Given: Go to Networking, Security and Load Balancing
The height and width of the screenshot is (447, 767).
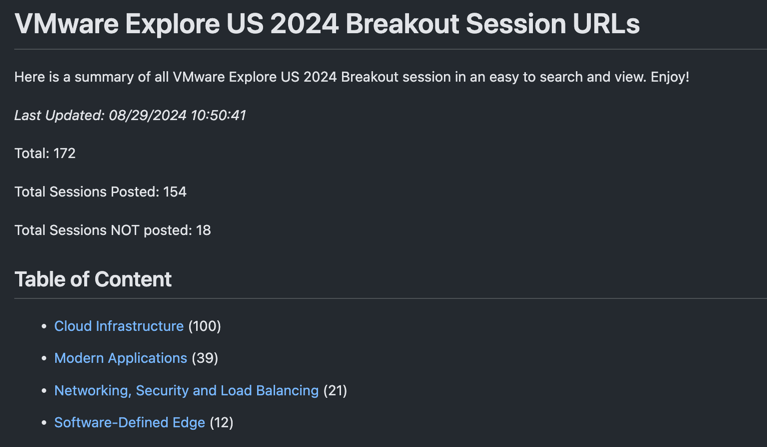Looking at the screenshot, I should [186, 390].
